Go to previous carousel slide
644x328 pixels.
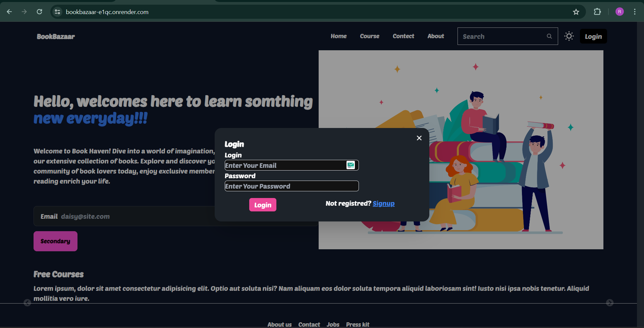coord(28,303)
